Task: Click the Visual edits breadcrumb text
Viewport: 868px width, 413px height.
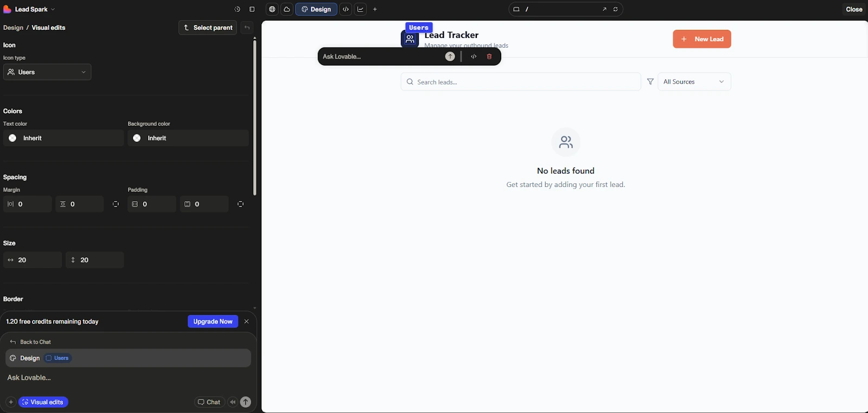Action: [49, 28]
